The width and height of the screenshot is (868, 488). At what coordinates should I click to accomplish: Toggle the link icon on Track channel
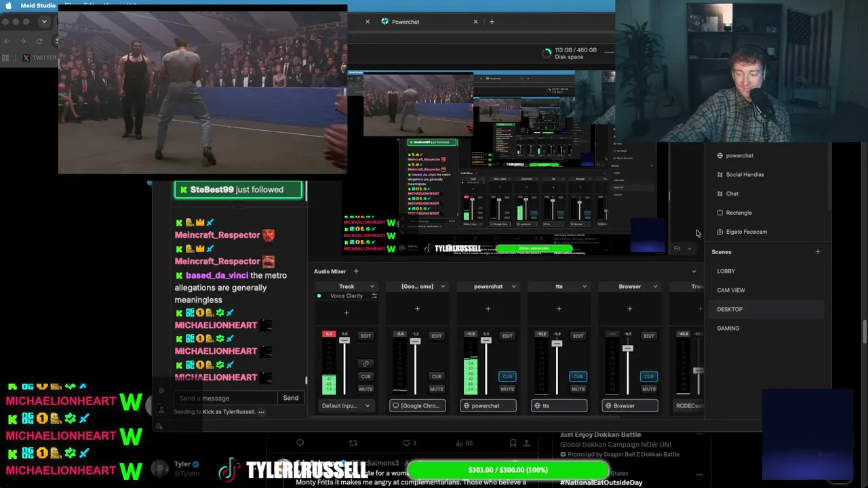pos(366,364)
